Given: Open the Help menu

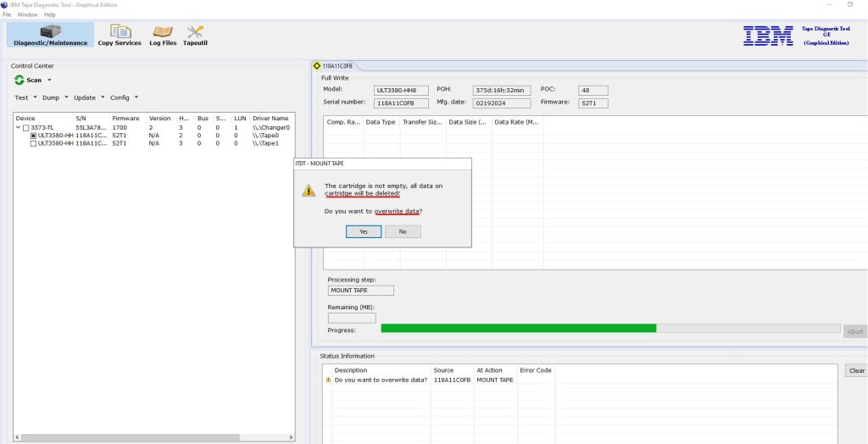Looking at the screenshot, I should [x=50, y=14].
